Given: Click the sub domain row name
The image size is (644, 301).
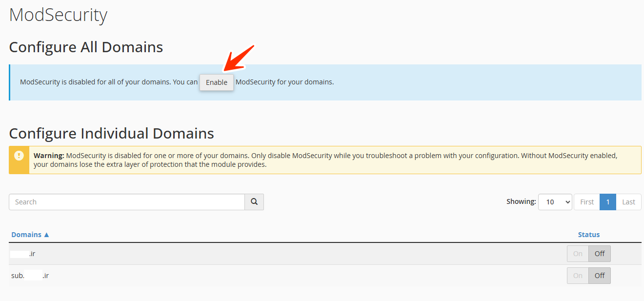Looking at the screenshot, I should click(30, 276).
